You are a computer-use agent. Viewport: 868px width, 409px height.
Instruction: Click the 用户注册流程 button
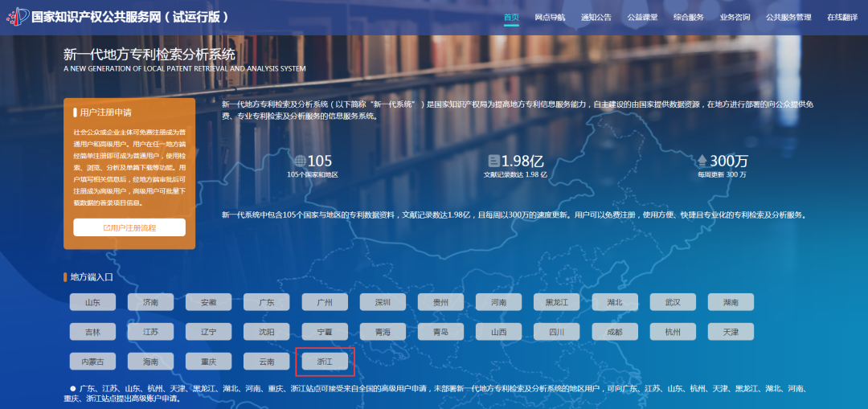129,227
